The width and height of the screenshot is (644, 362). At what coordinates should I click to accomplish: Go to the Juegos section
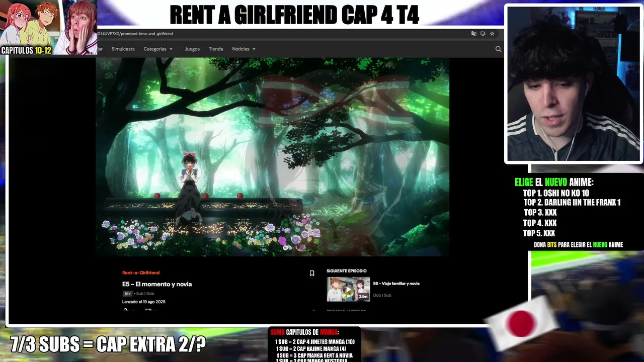192,49
